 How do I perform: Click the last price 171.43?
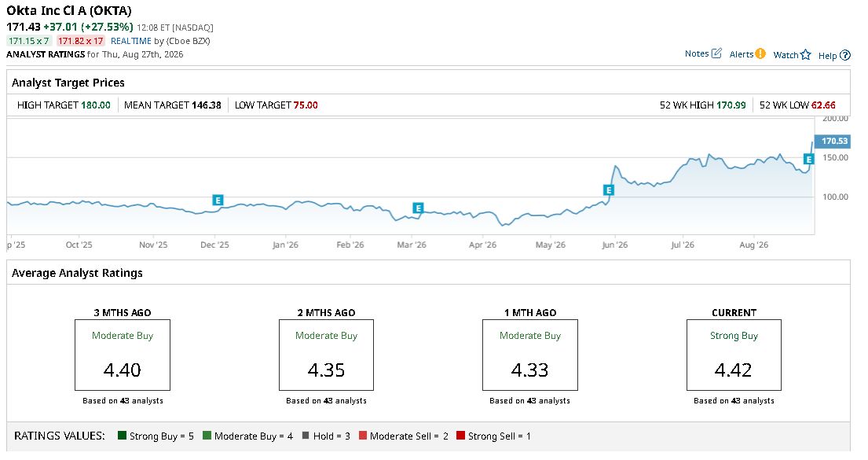coord(24,27)
